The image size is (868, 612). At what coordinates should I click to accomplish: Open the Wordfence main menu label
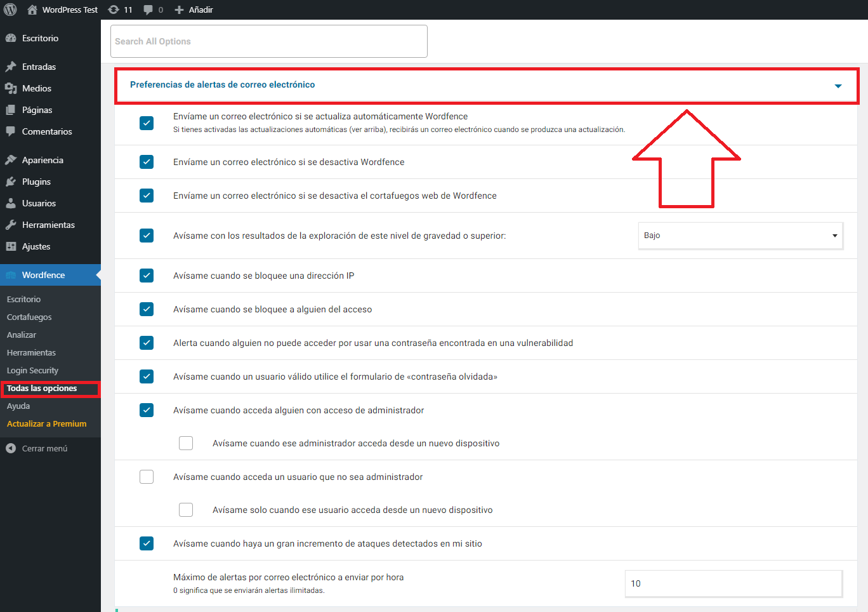tap(43, 275)
